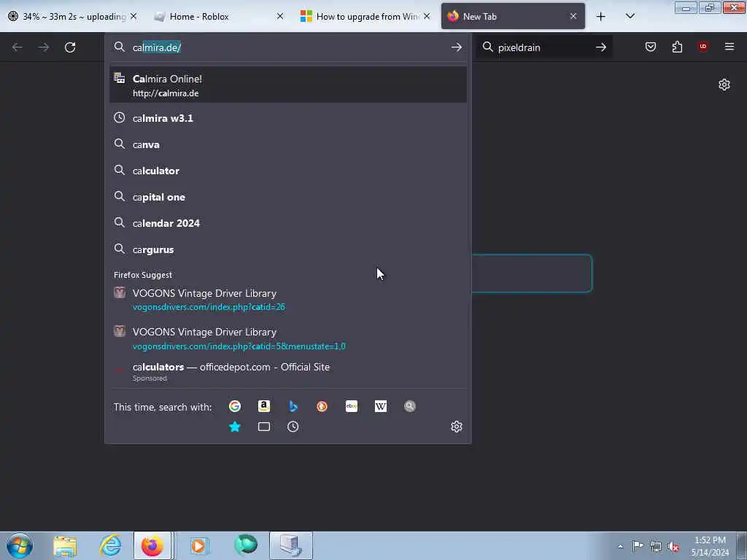Image resolution: width=747 pixels, height=560 pixels.
Task: Close the New Tab tab
Action: pos(573,16)
